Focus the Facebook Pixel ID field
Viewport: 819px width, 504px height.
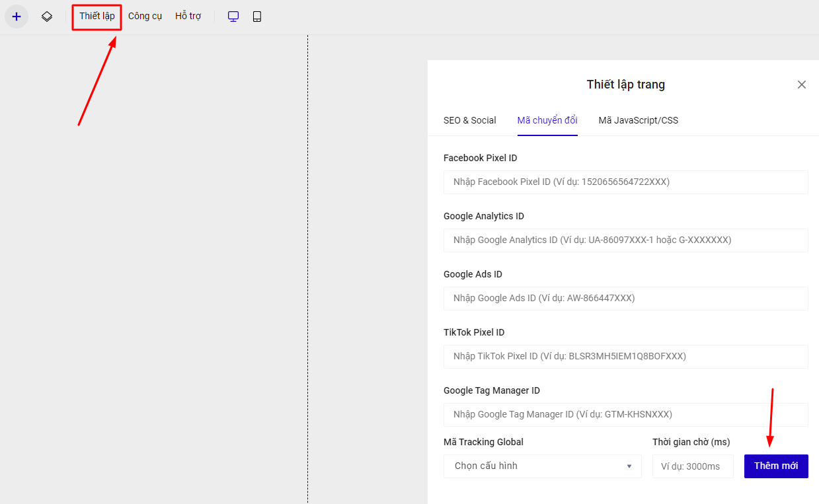pyautogui.click(x=625, y=182)
